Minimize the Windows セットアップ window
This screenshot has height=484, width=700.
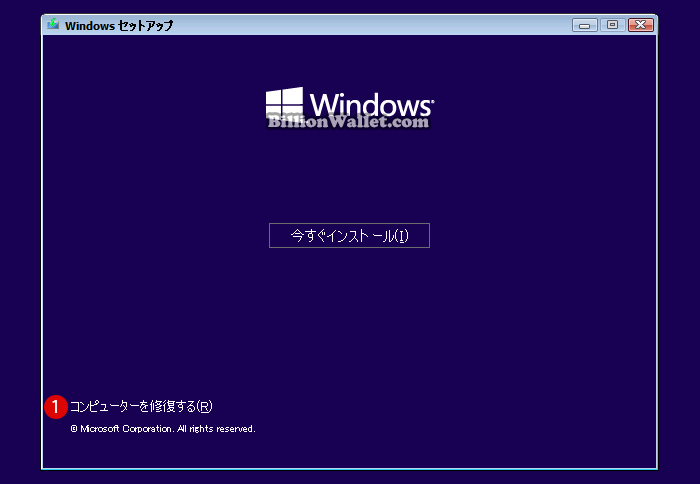click(x=584, y=25)
